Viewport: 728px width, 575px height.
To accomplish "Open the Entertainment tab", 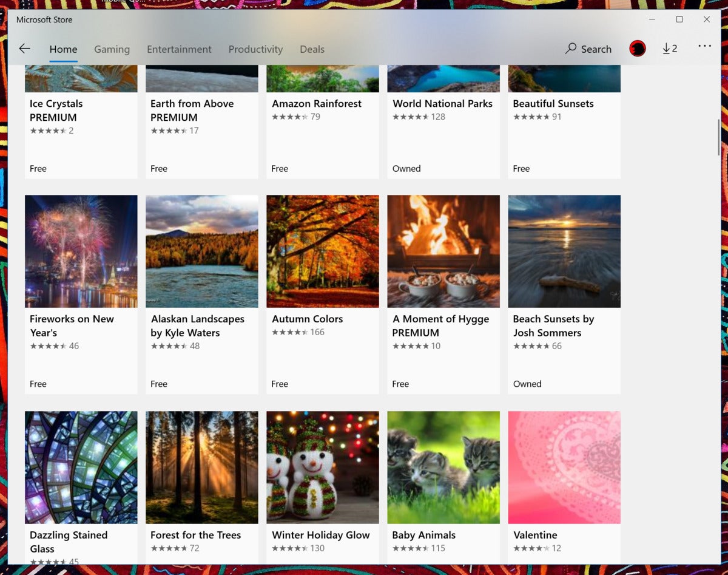I will point(179,49).
